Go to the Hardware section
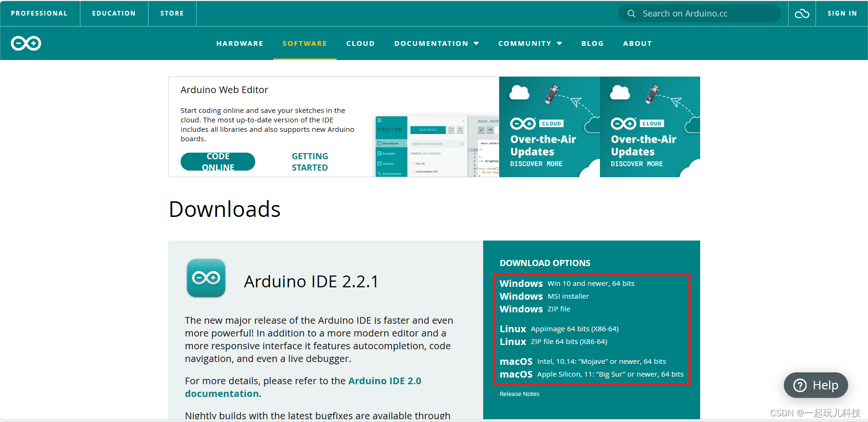The width and height of the screenshot is (868, 422). (x=240, y=43)
